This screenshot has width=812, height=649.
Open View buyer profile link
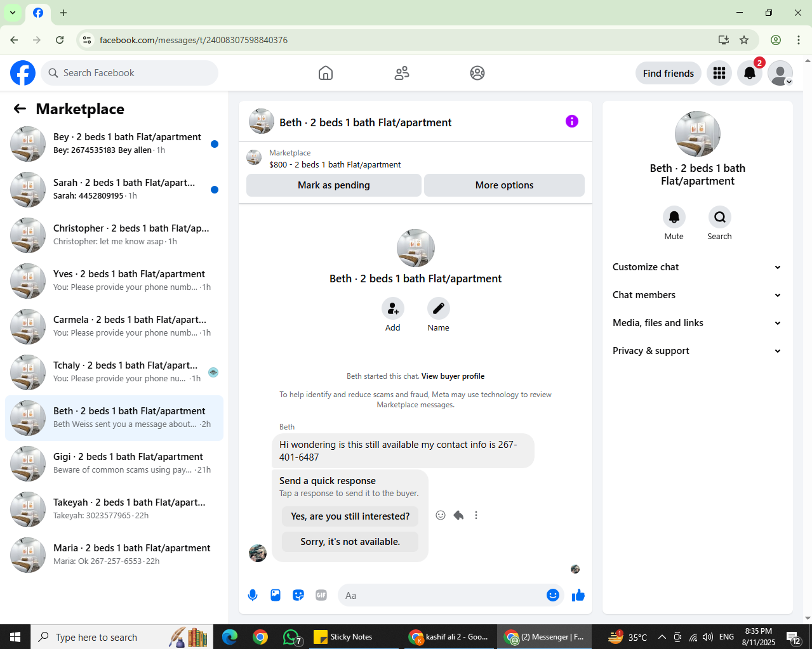[453, 376]
